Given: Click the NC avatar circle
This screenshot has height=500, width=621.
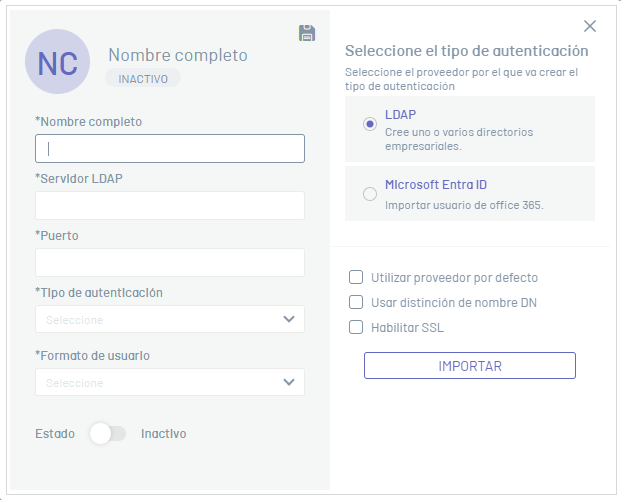Looking at the screenshot, I should [57, 62].
